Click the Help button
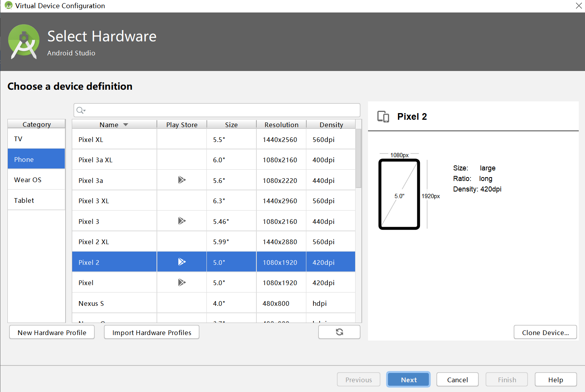Viewport: 585px width, 392px height. 556,380
